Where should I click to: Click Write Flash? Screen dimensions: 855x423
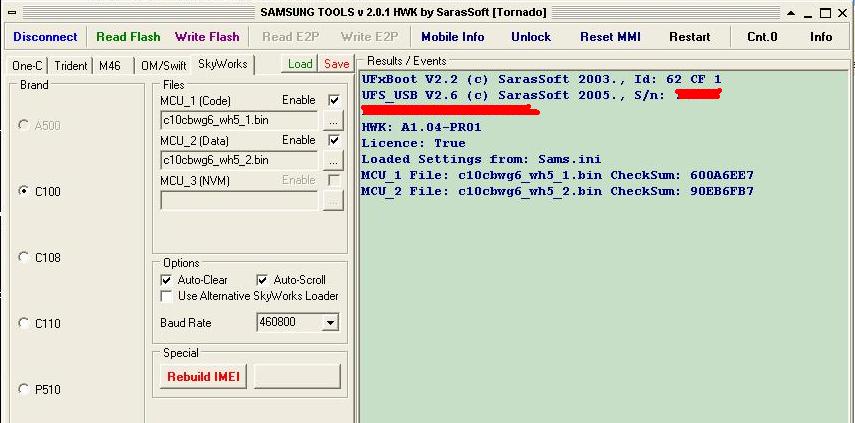click(207, 37)
